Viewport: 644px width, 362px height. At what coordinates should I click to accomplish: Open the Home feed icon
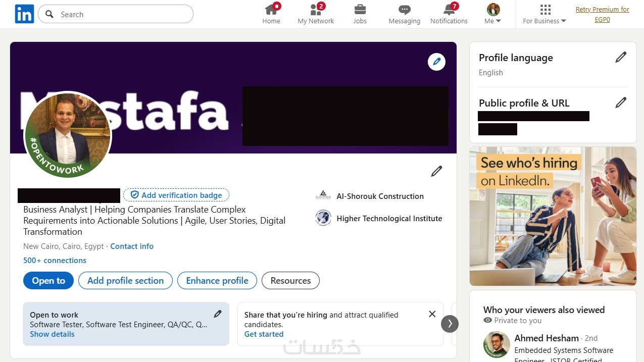coord(271,10)
